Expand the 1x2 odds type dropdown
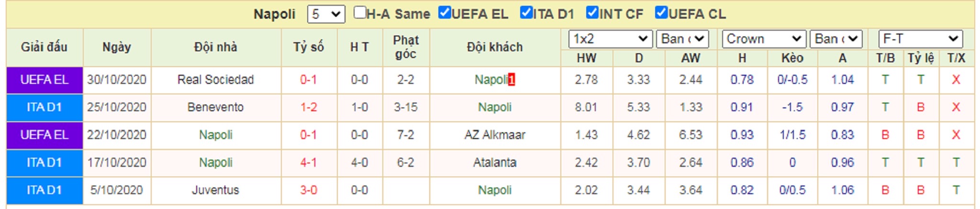Image resolution: width=980 pixels, height=209 pixels. [611, 39]
